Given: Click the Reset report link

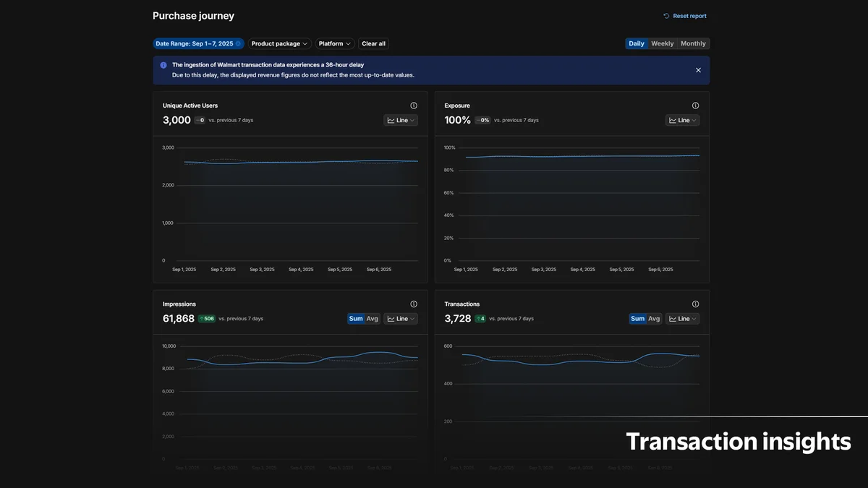Looking at the screenshot, I should click(x=689, y=16).
